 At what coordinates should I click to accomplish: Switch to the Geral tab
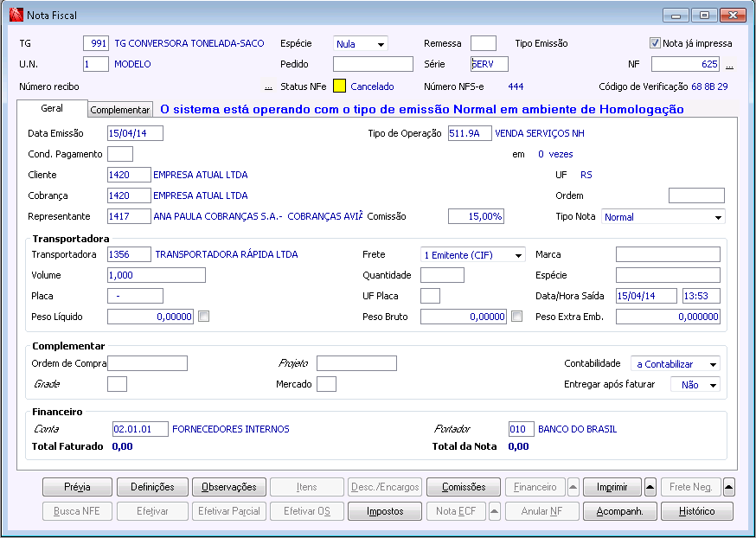coord(52,108)
